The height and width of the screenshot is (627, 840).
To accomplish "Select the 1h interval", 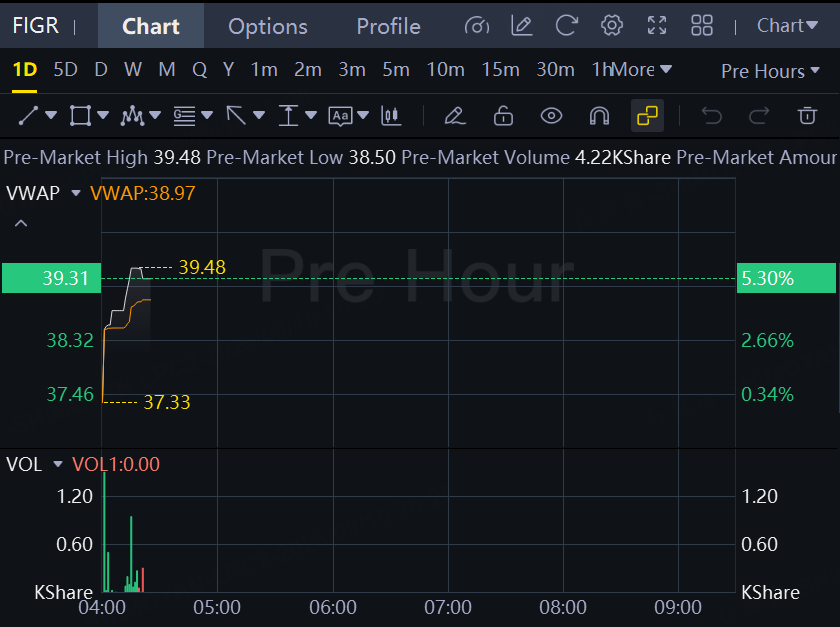I will 601,70.
